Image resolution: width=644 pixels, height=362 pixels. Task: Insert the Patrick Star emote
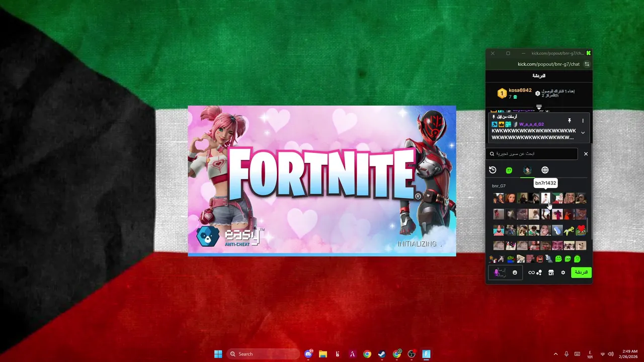499,230
